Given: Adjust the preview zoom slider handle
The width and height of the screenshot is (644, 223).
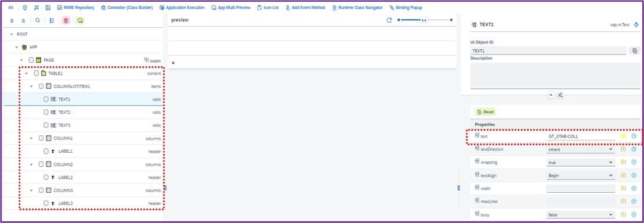Looking at the screenshot, I should [x=424, y=20].
